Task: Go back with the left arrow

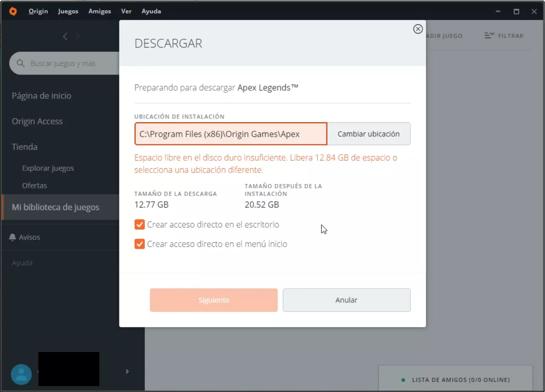Action: (x=65, y=37)
